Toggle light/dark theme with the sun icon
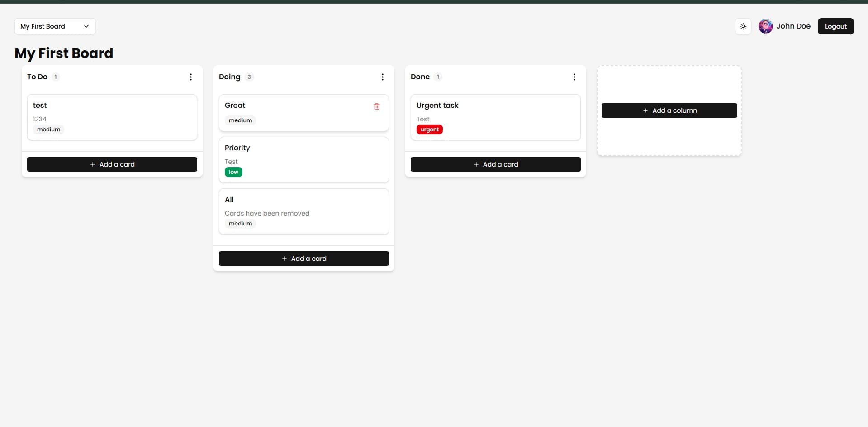This screenshot has width=868, height=427. coord(743,26)
